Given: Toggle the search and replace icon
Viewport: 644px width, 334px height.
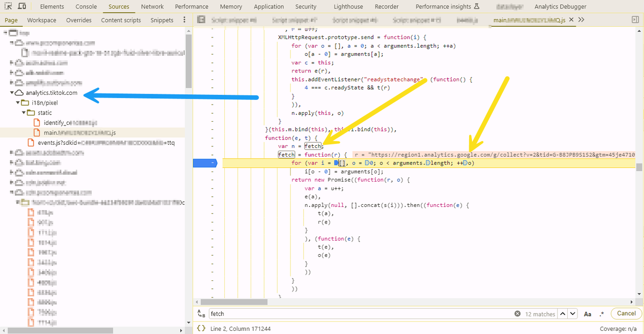Looking at the screenshot, I should click(x=200, y=314).
